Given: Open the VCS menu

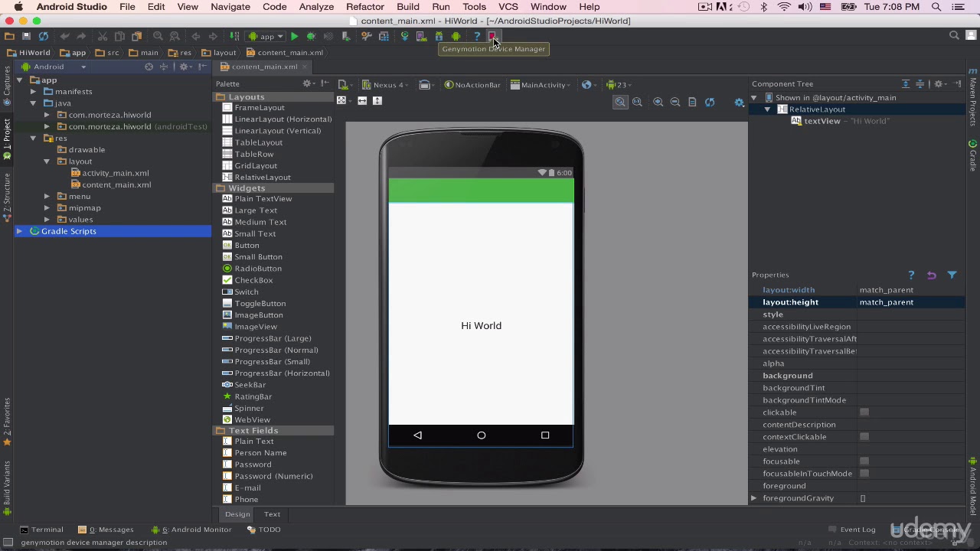Looking at the screenshot, I should coord(508,7).
